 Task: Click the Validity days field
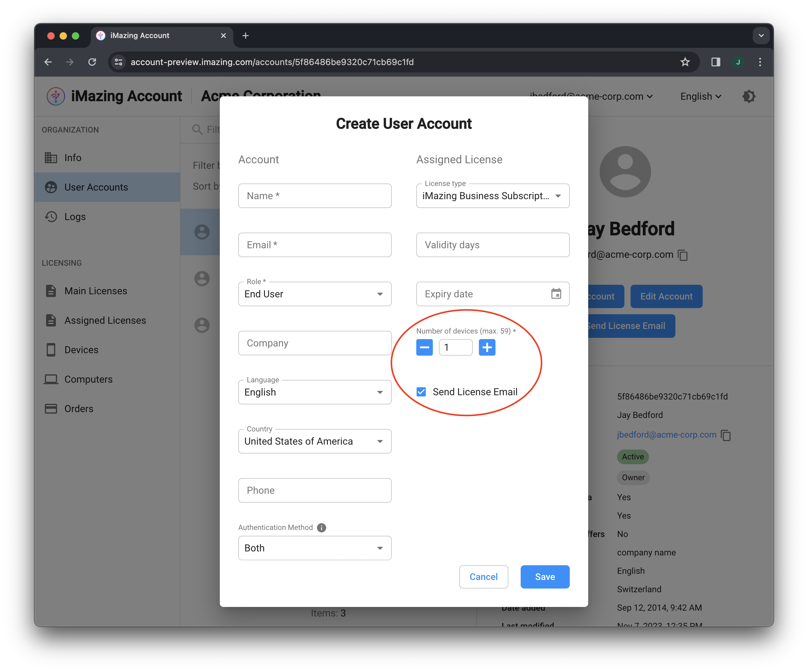click(493, 245)
